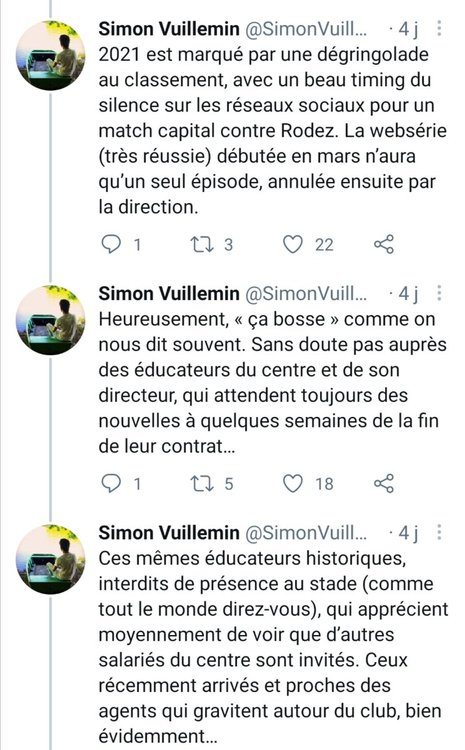Like the tweet with 18 likes
The height and width of the screenshot is (750, 465).
click(292, 484)
